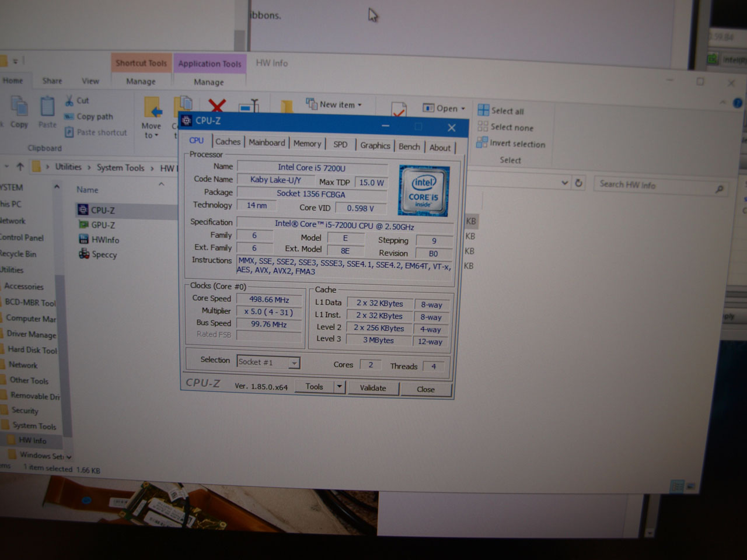Switch to the Memory tab

click(x=307, y=143)
